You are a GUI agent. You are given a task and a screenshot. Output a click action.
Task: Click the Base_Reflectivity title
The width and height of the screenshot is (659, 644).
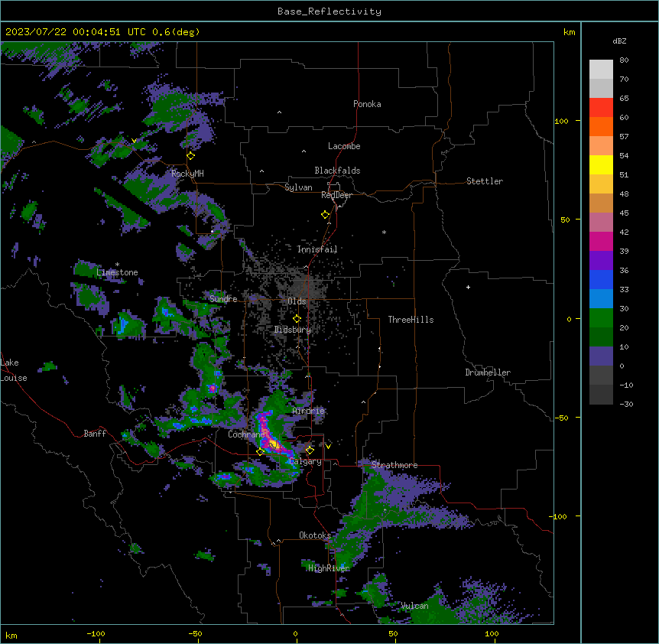point(329,11)
